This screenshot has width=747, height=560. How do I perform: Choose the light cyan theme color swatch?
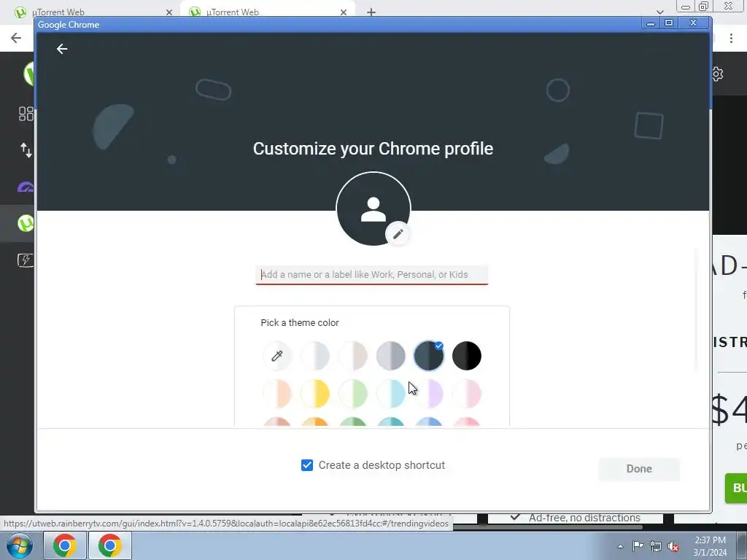click(391, 394)
